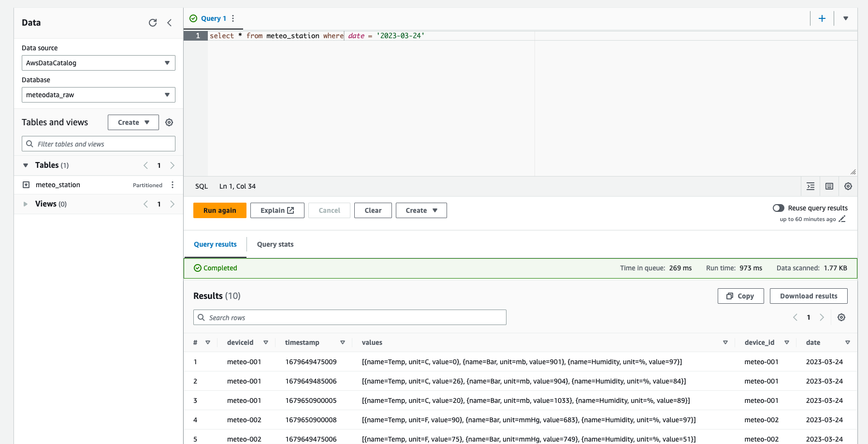The width and height of the screenshot is (868, 444).
Task: Open Explain query plan
Action: coord(277,210)
